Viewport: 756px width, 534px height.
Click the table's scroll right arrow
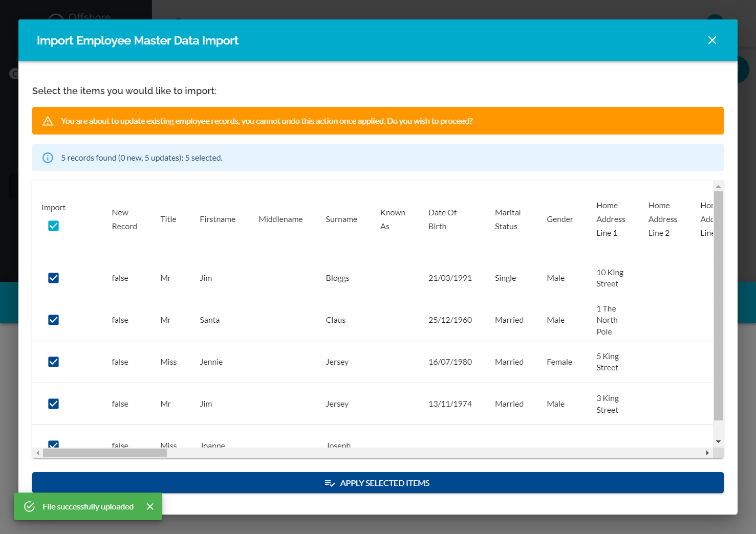point(707,453)
